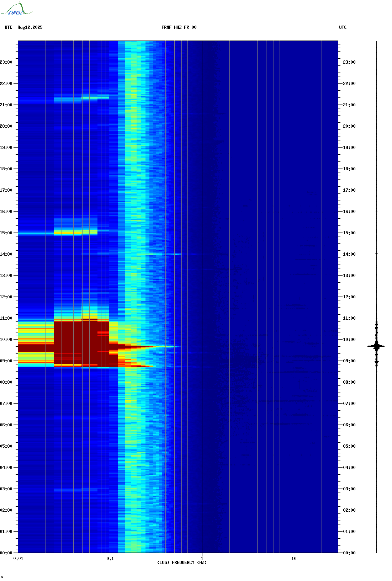Click the right-axis 06:00 time label
This screenshot has width=392, height=581.
(x=349, y=425)
